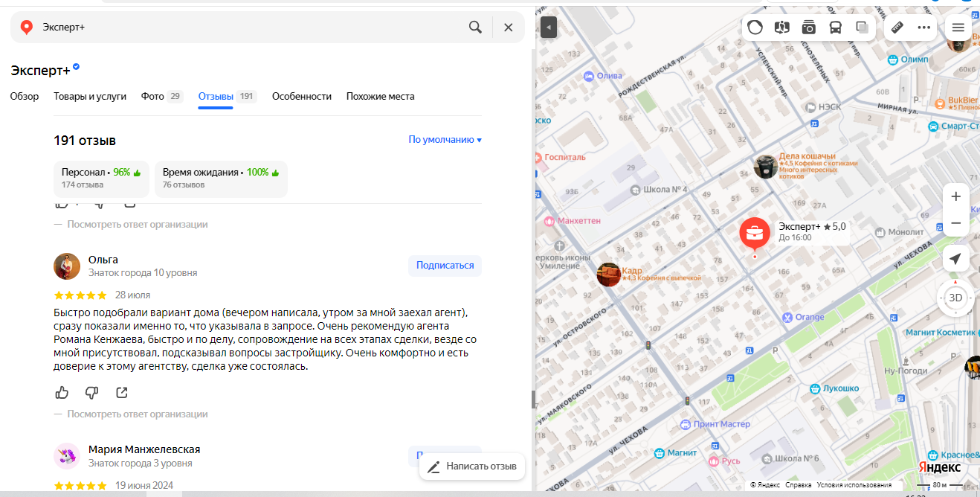Dislike Olga's review with thumbs down
Viewport: 980px width, 497px height.
click(91, 392)
